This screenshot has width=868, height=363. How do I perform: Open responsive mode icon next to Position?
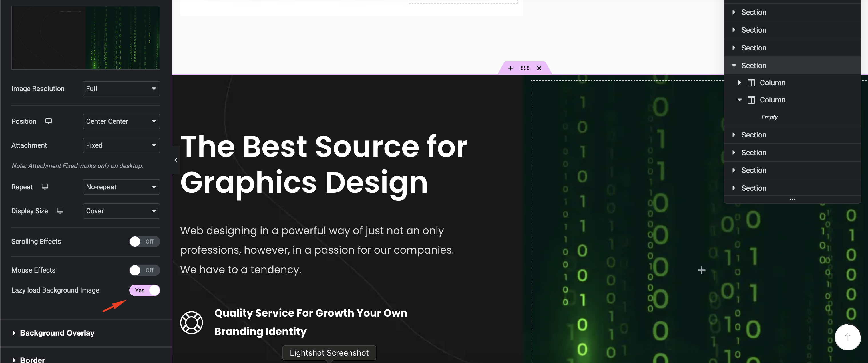coord(49,121)
